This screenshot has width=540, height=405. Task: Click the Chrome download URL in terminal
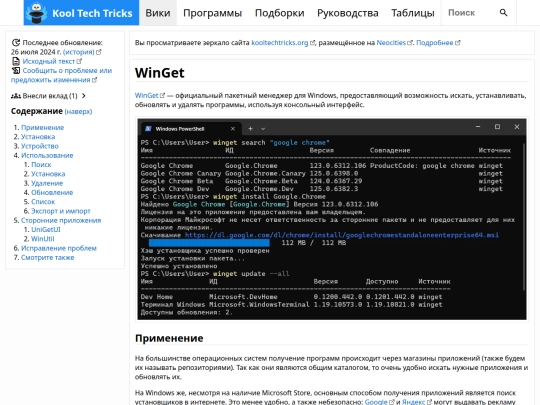(342, 235)
